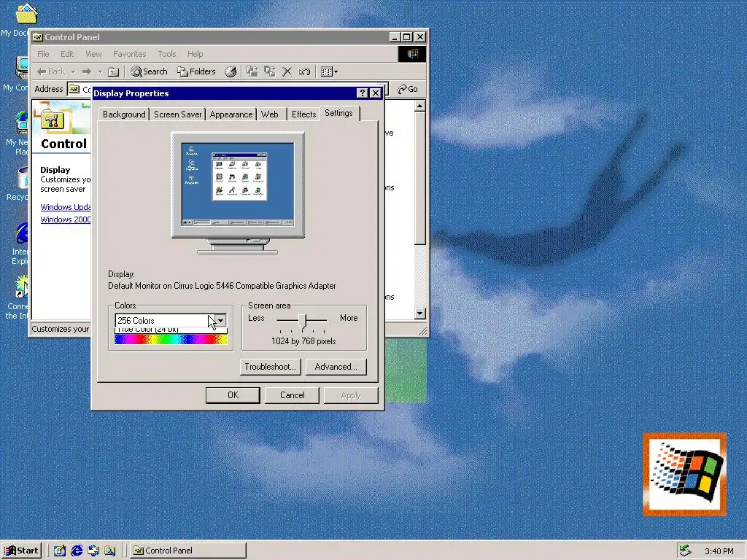Open the View menu in Control Panel
This screenshot has height=560, width=747.
(x=93, y=54)
